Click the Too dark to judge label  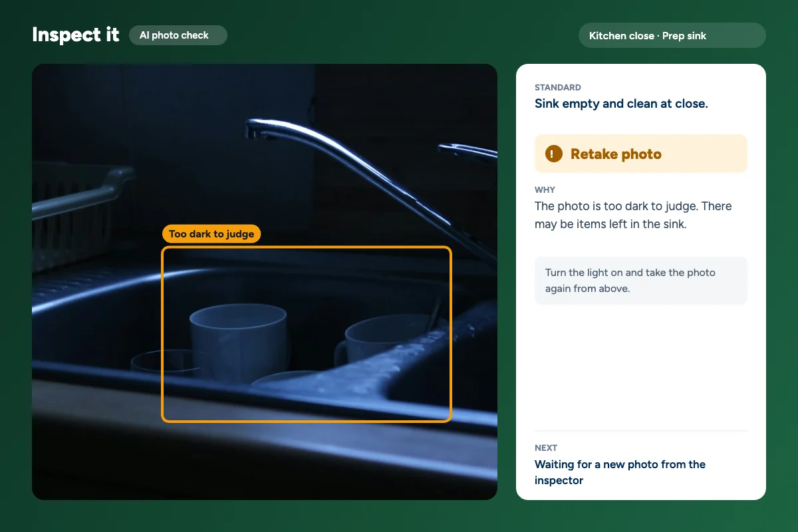[211, 234]
